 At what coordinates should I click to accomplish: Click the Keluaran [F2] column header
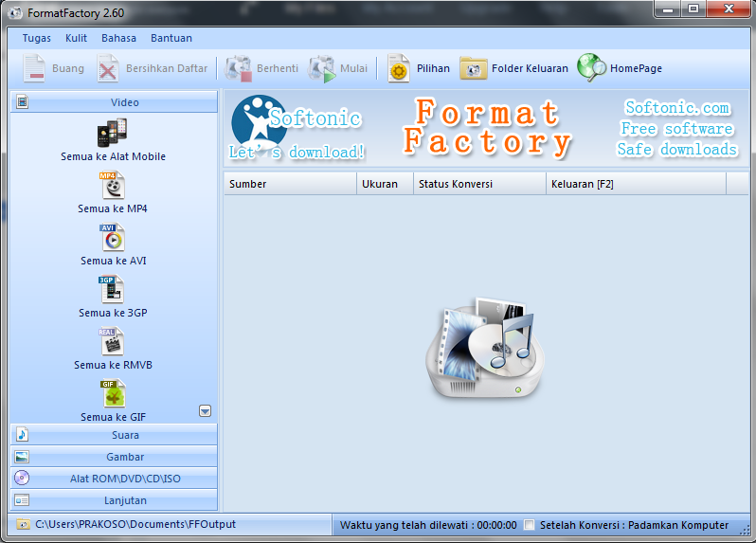[x=636, y=184]
